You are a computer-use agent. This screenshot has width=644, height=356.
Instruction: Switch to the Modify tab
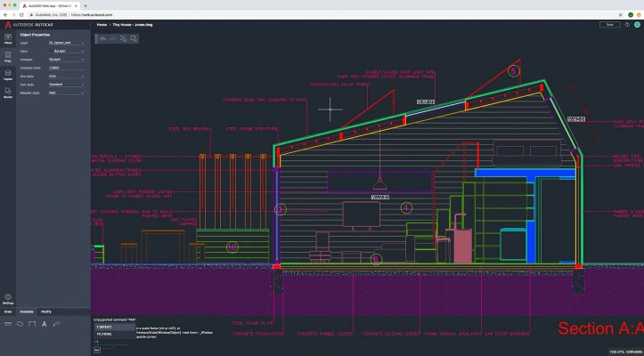point(46,311)
